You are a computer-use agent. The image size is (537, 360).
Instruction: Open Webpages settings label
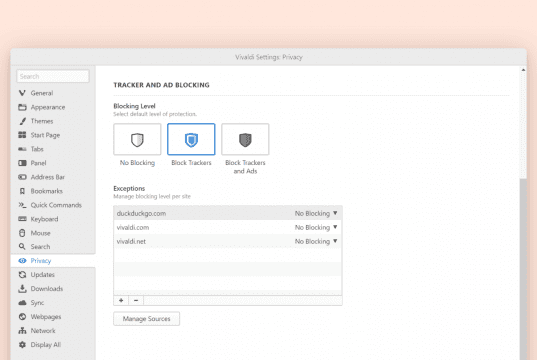point(46,317)
